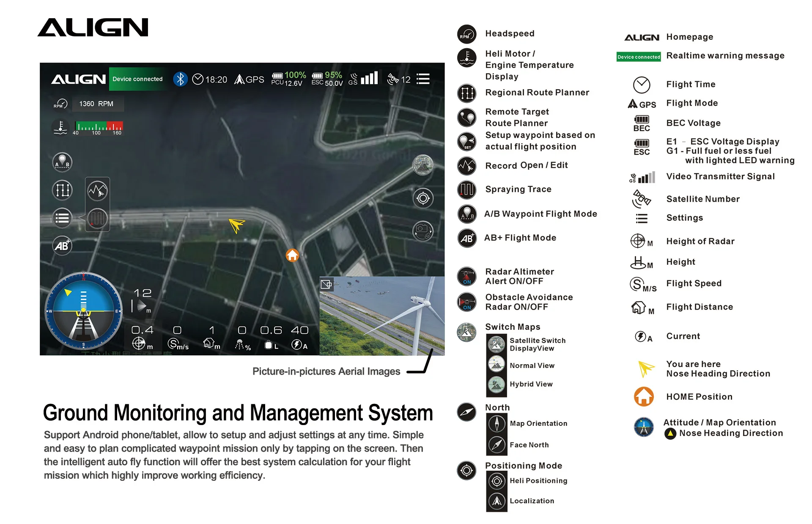Click the Remote Target Route Planner legend icon
Viewport: 812px width, 524px height.
coord(467,118)
